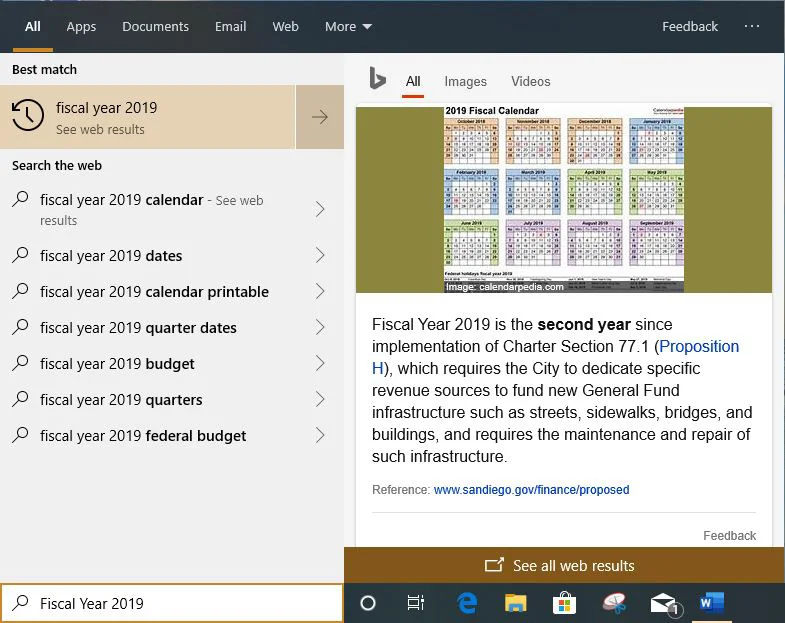Open Cortana circle icon in taskbar

(x=367, y=603)
